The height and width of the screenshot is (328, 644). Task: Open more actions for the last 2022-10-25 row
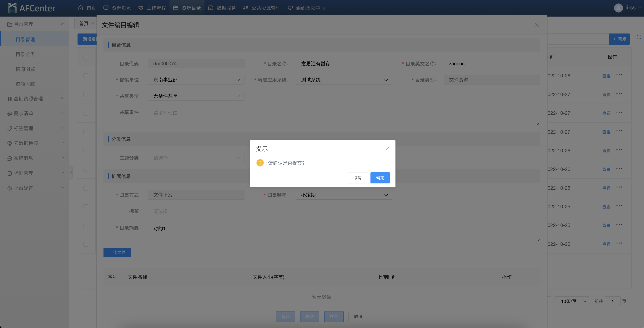(x=619, y=243)
